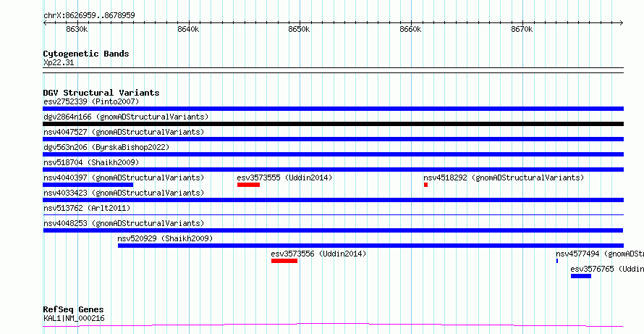Click the Cytogenetic Bands track title
The image size is (644, 334).
(x=86, y=54)
